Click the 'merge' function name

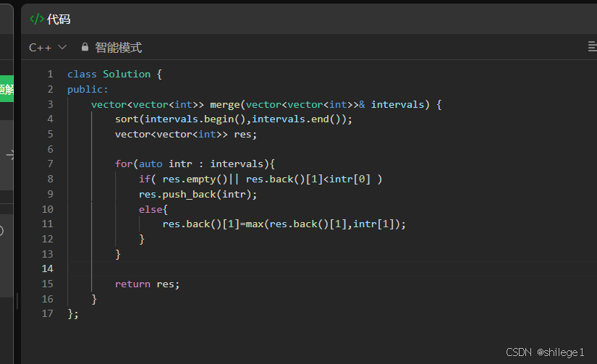coord(224,104)
